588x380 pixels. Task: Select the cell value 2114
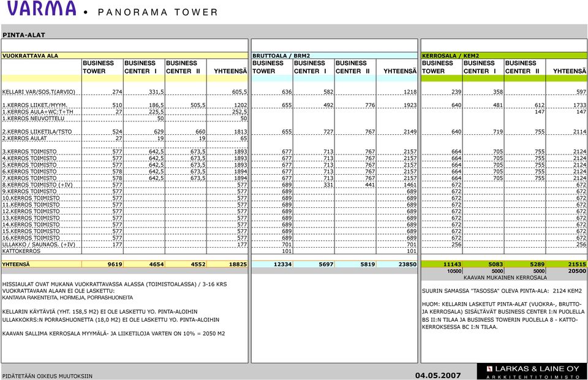[580, 132]
